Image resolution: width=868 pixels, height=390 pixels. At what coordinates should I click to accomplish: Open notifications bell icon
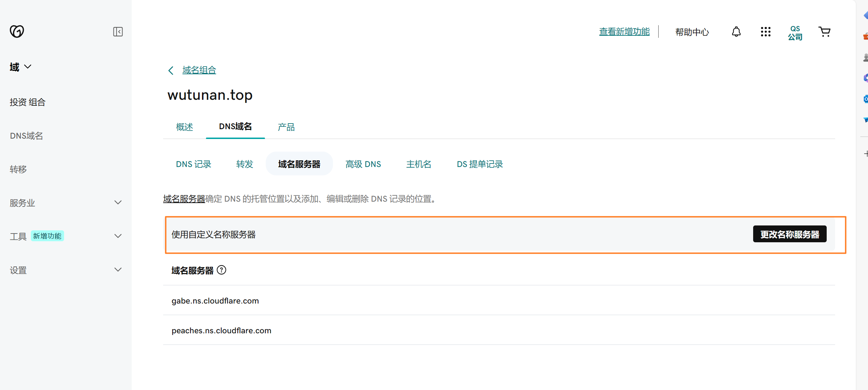click(x=736, y=32)
